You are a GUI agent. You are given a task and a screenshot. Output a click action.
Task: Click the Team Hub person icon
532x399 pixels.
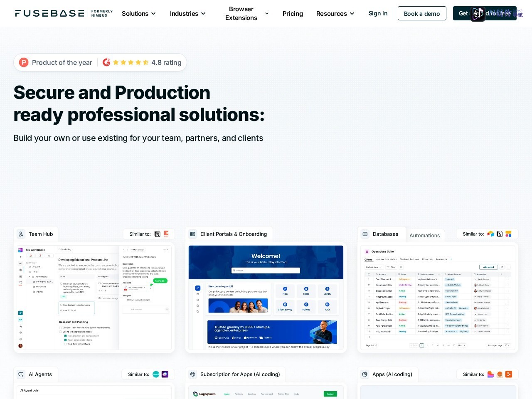point(21,234)
